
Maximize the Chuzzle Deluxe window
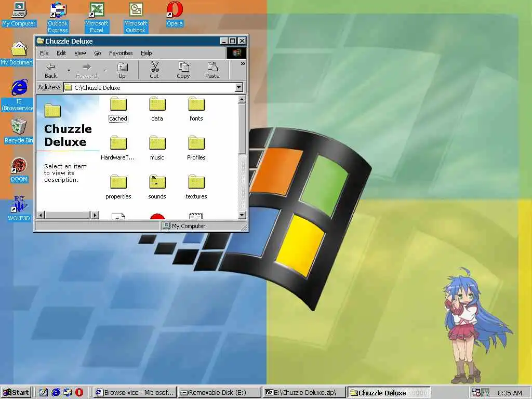click(x=232, y=41)
